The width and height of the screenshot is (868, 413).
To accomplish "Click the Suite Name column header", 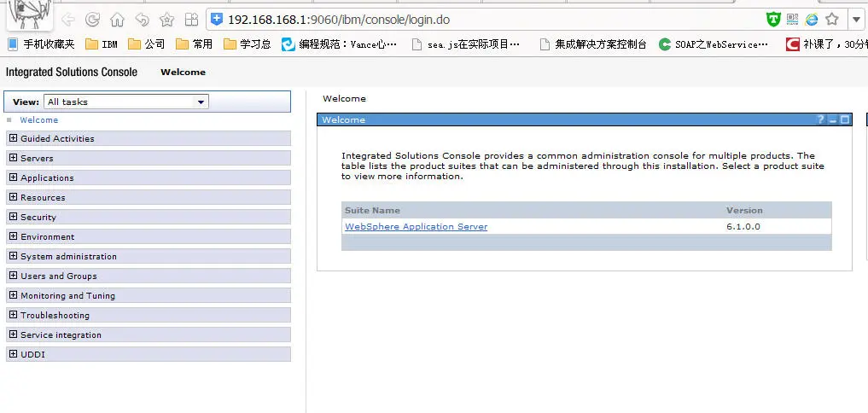I will tap(373, 211).
